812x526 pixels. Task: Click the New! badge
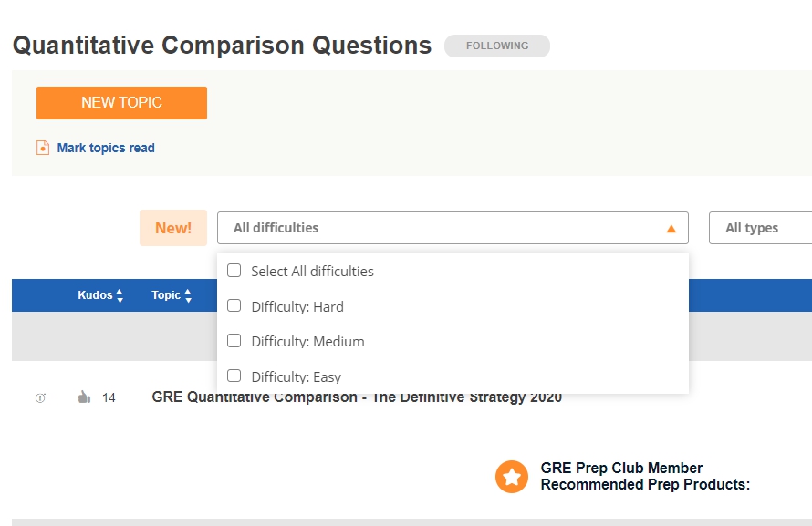(173, 228)
